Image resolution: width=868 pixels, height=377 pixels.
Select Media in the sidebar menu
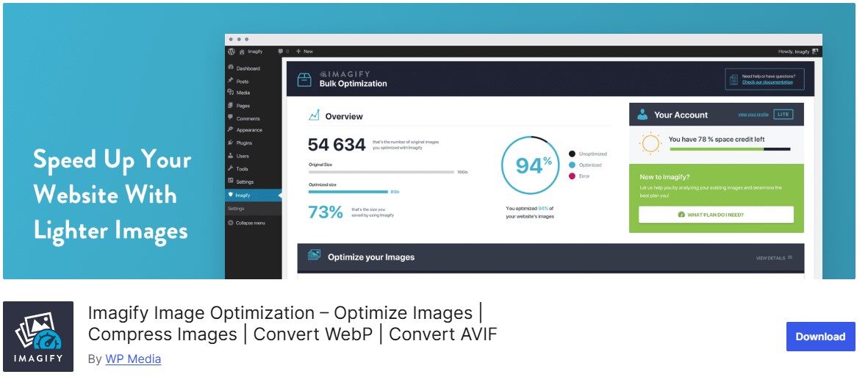(243, 93)
